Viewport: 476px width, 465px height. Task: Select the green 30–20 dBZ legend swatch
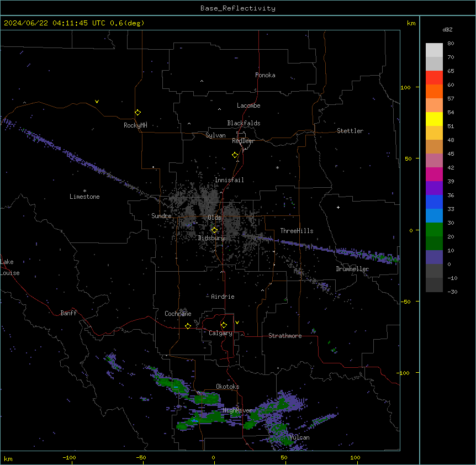[x=434, y=230]
